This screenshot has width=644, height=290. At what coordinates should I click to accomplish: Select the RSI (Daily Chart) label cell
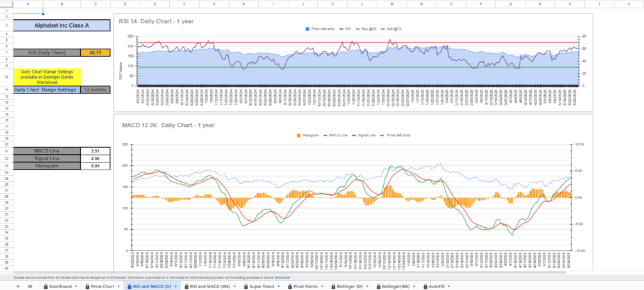tap(47, 52)
